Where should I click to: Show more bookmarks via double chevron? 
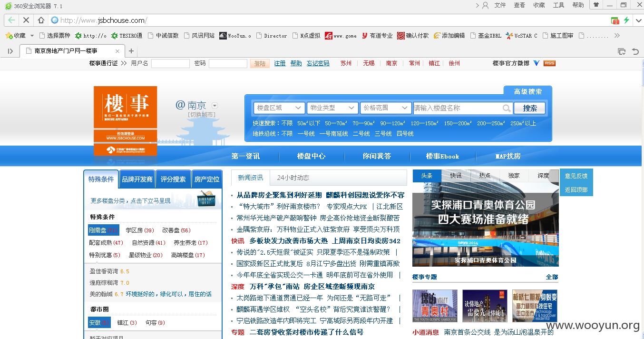click(617, 36)
